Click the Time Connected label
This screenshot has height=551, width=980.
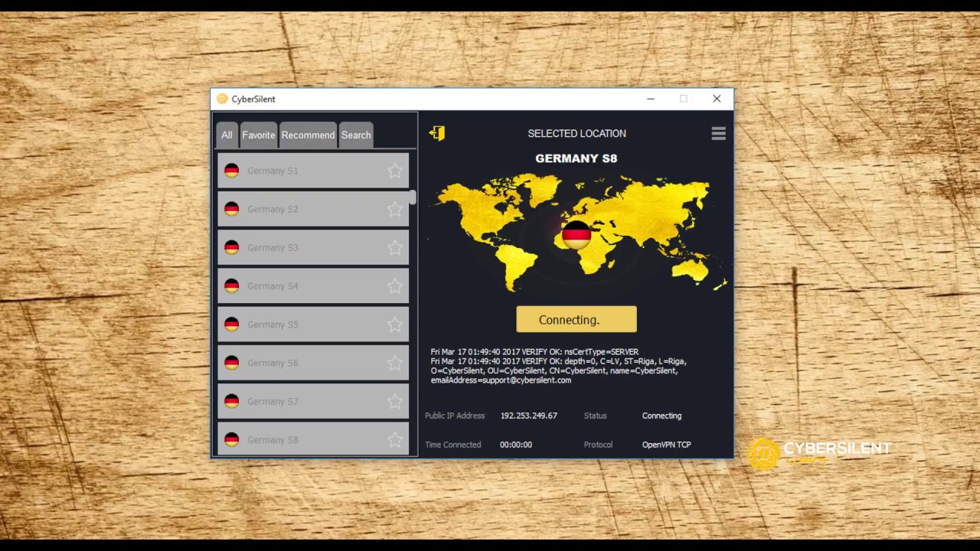453,445
